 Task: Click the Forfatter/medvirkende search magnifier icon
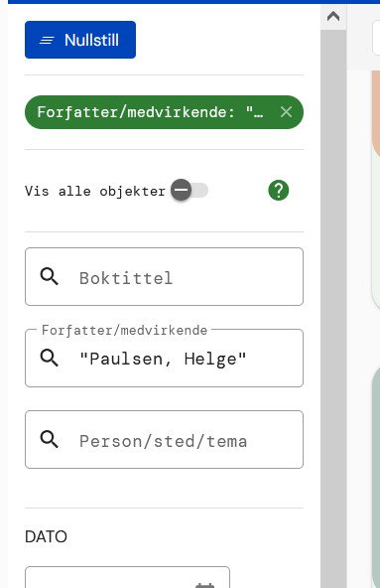pos(49,359)
